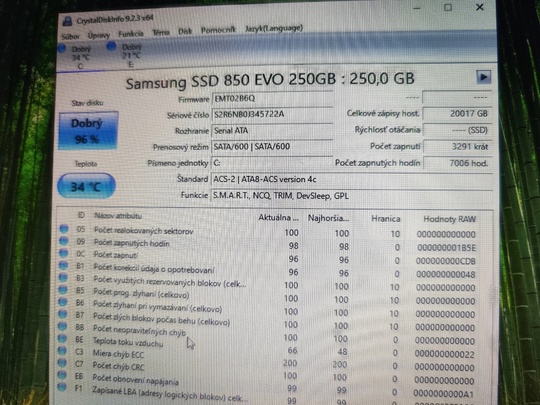The height and width of the screenshot is (405, 540).
Task: Select row Počet neopraviteľných chýb
Action: (267, 334)
